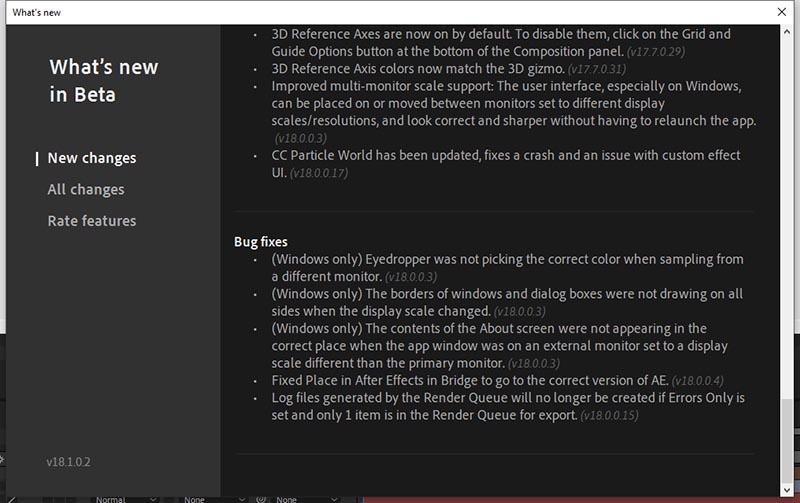Click the v18.1.0.2 version label
The width and height of the screenshot is (800, 503).
click(68, 462)
